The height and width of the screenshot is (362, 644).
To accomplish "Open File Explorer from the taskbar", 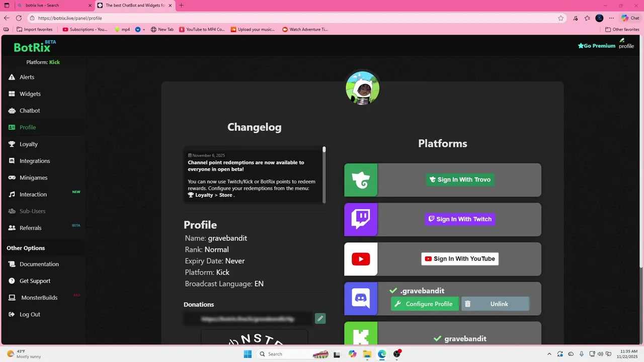I will [367, 354].
